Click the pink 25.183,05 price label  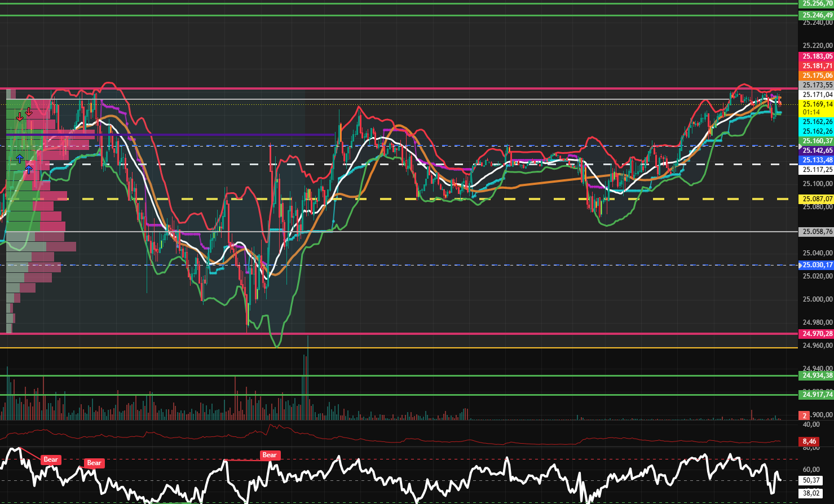click(817, 56)
